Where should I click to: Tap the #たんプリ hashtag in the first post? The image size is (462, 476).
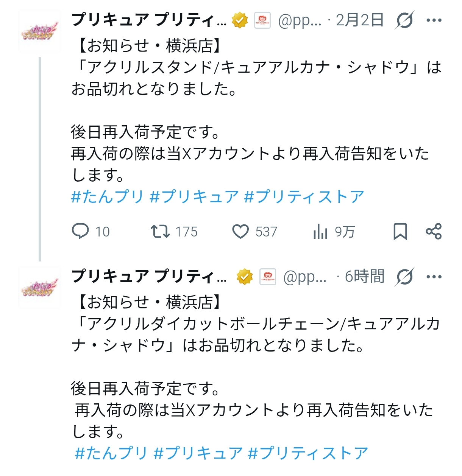click(x=108, y=197)
